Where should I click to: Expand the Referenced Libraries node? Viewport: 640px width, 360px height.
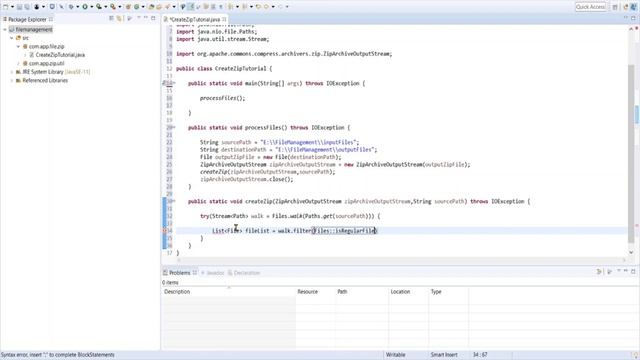(11, 80)
